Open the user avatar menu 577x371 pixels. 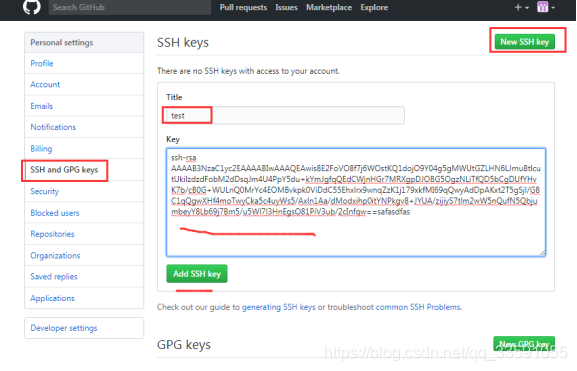coord(546,7)
